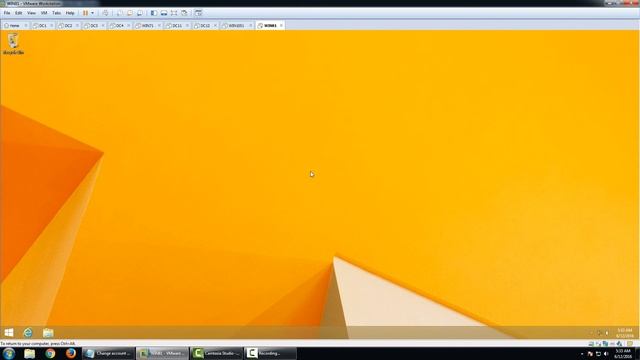Switch to Change account taskbar window
The width and height of the screenshot is (640, 360).
pyautogui.click(x=109, y=353)
